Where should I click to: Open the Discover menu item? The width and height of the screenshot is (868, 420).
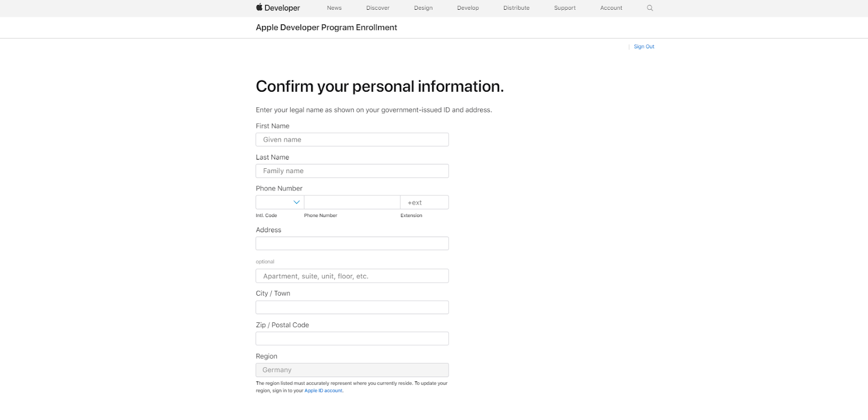378,8
